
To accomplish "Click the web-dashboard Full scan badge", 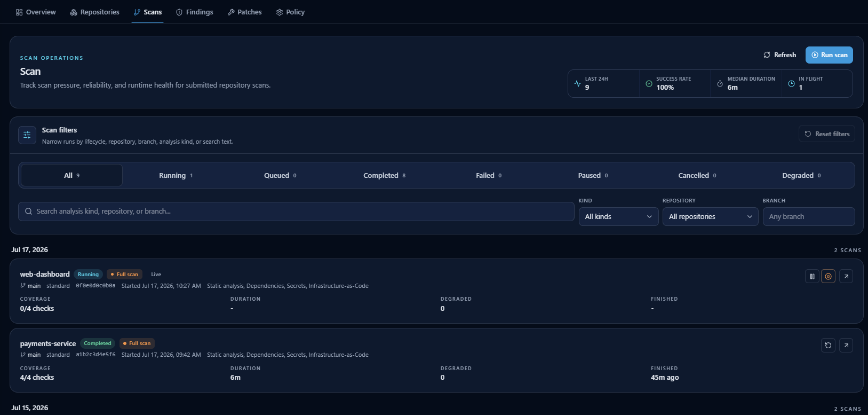I will click(x=124, y=275).
